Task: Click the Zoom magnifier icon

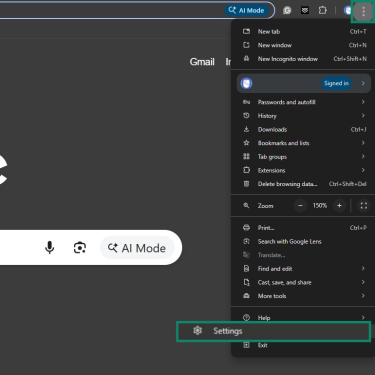Action: pos(246,205)
